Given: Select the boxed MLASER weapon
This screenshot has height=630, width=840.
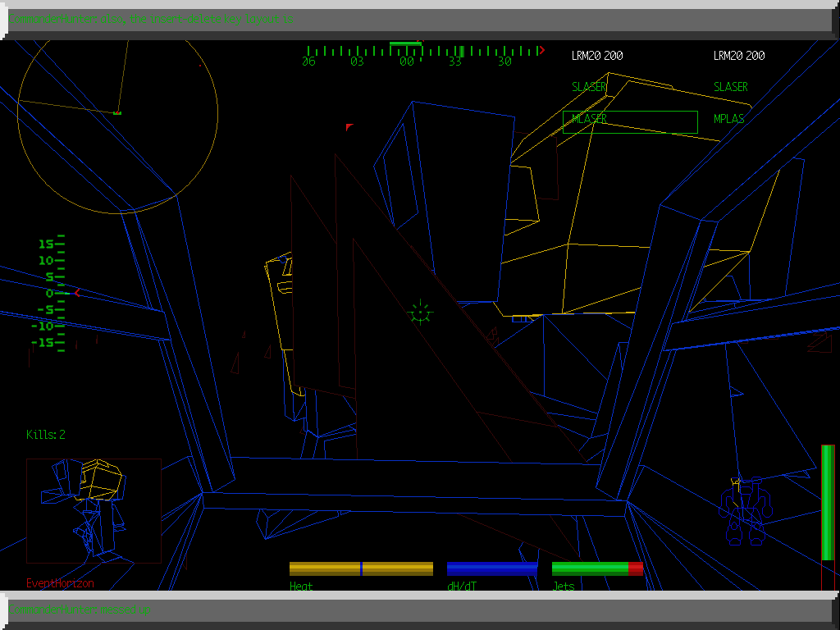Looking at the screenshot, I should click(x=630, y=121).
